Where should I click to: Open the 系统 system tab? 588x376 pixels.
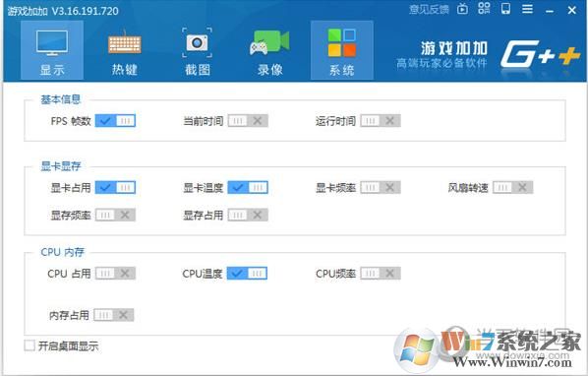pyautogui.click(x=342, y=50)
